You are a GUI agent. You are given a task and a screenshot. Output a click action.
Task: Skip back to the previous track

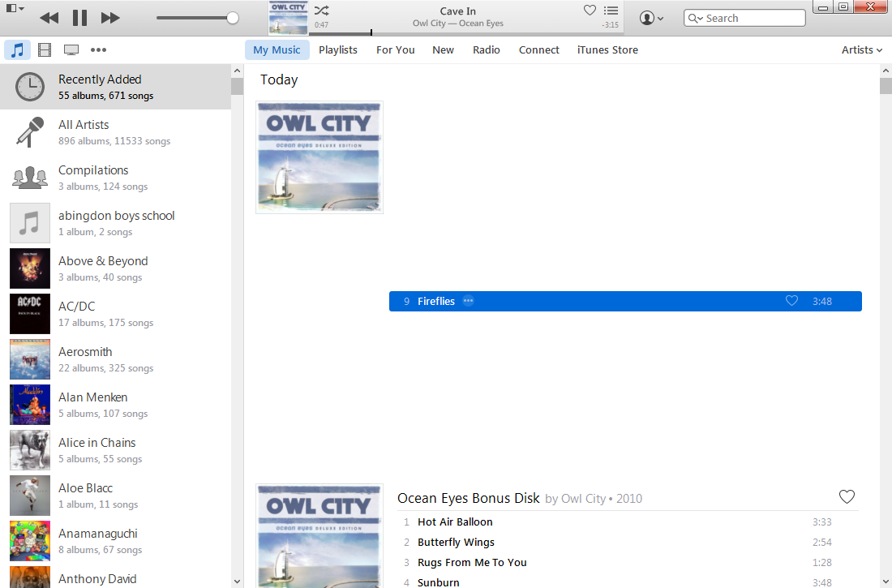[x=49, y=18]
